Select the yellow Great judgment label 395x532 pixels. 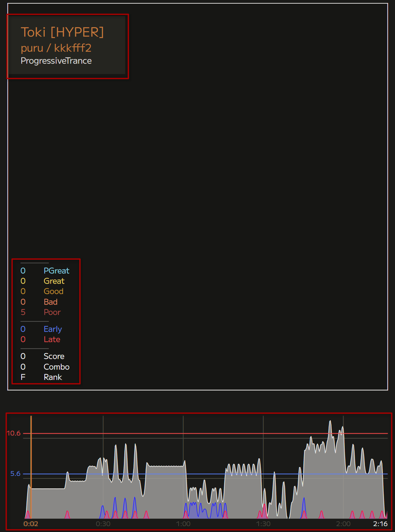[54, 281]
